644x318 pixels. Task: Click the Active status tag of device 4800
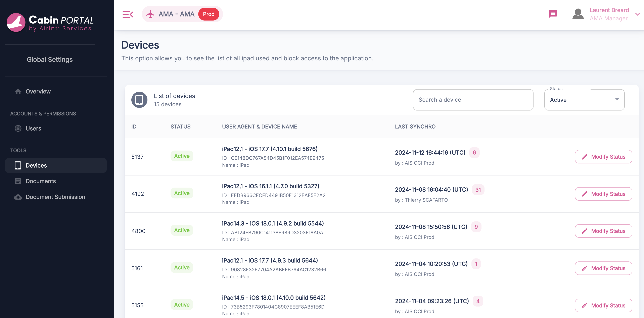[x=182, y=230]
